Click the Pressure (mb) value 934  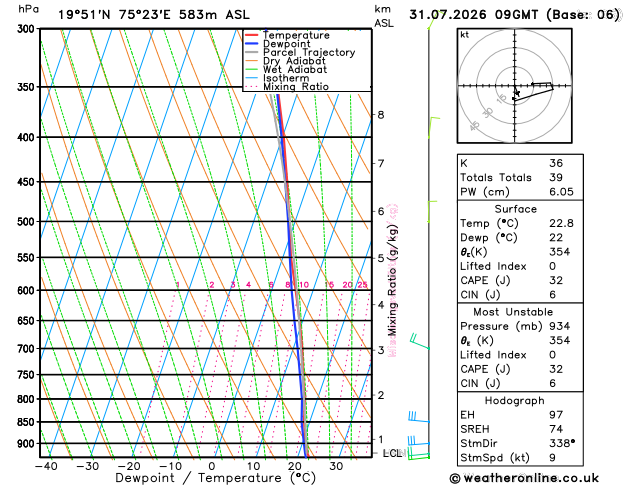pyautogui.click(x=560, y=326)
